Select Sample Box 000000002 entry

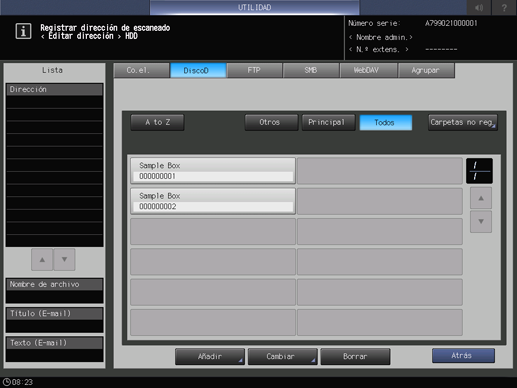coord(213,201)
